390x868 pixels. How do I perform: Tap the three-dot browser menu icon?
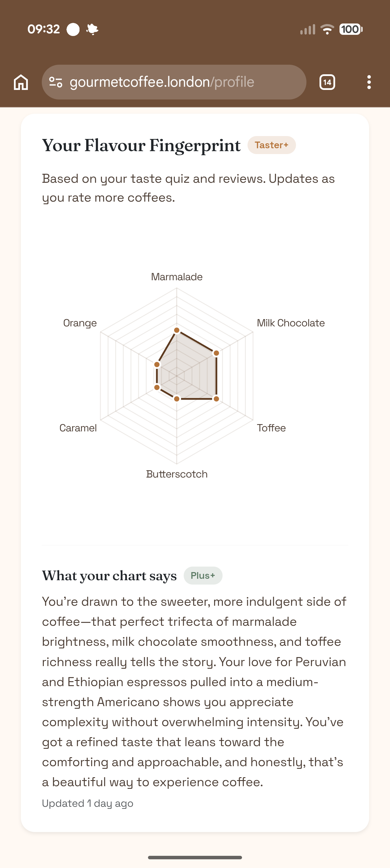pos(369,82)
